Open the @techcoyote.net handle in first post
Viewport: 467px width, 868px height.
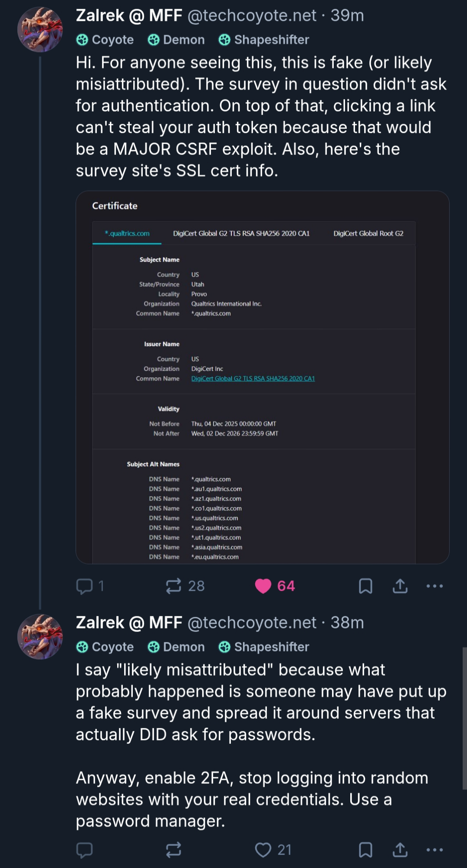coord(252,16)
